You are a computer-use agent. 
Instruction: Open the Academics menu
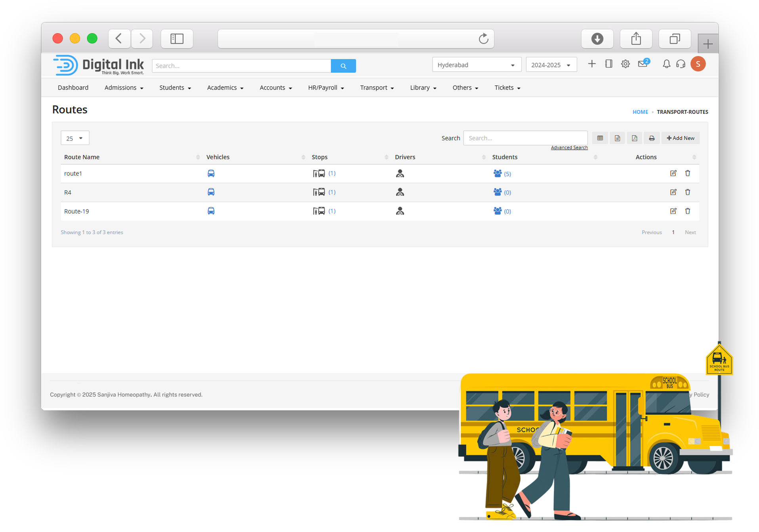tap(225, 88)
